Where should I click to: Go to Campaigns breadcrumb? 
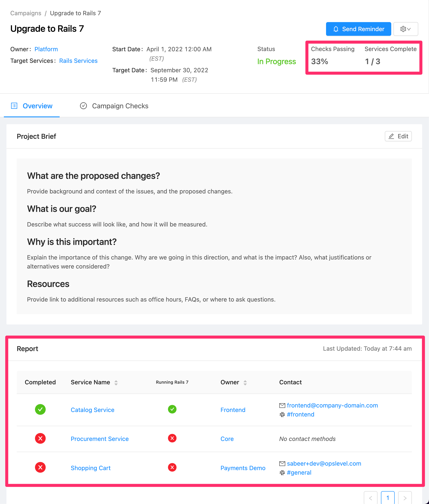(x=26, y=13)
